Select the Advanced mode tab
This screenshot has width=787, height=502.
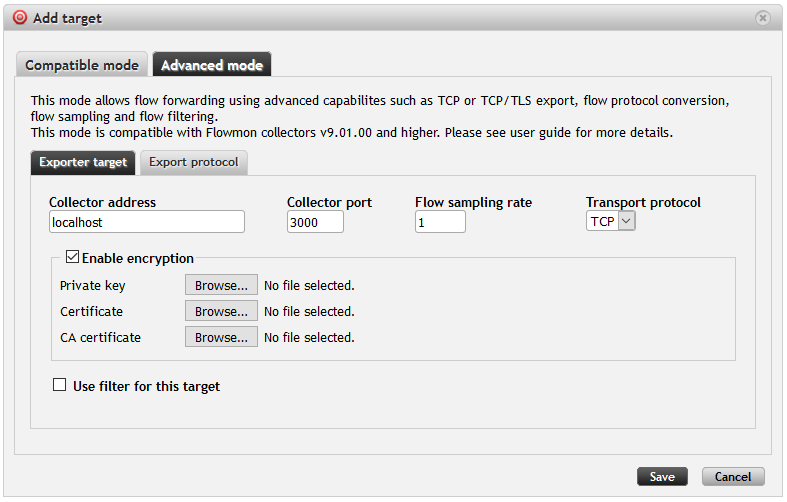click(x=212, y=65)
